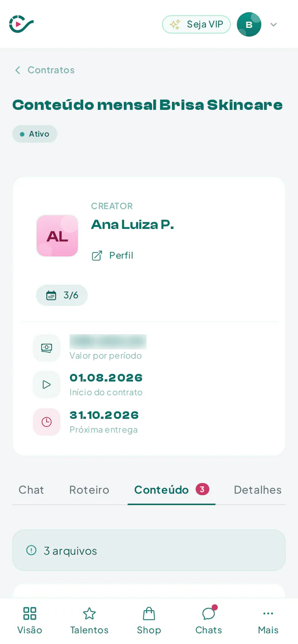Open the app logo home icon
This screenshot has height=644, width=298.
pyautogui.click(x=21, y=24)
